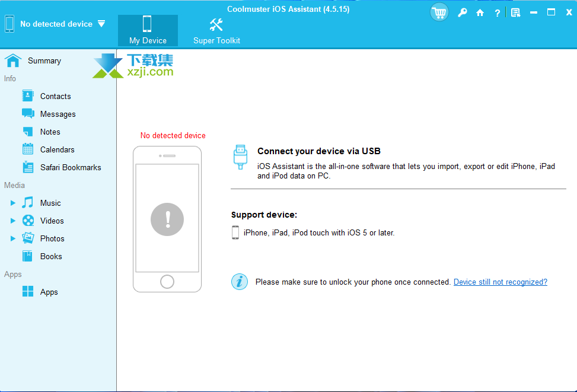Image resolution: width=577 pixels, height=392 pixels.
Task: Maximize the Coolmuster window
Action: [x=552, y=12]
